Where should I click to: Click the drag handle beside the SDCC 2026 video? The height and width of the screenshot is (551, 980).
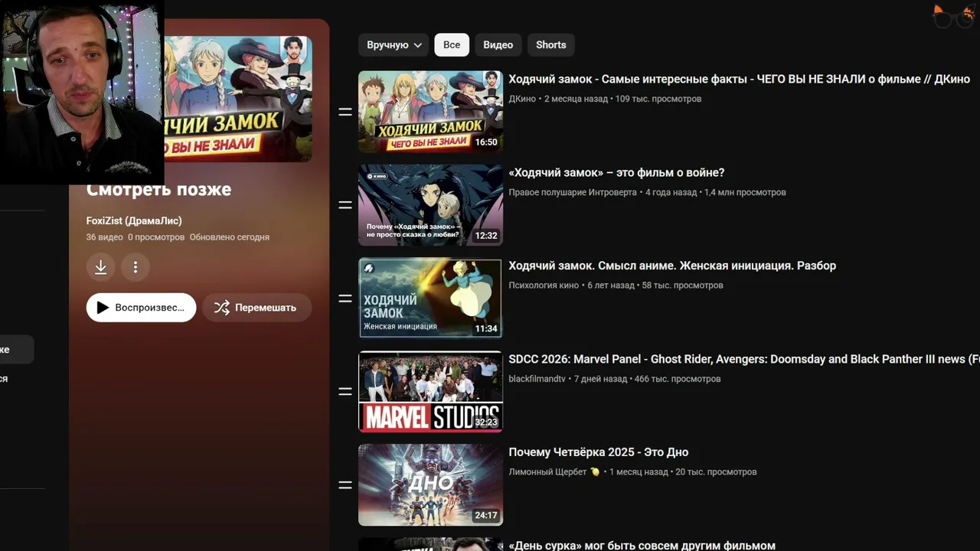[345, 391]
